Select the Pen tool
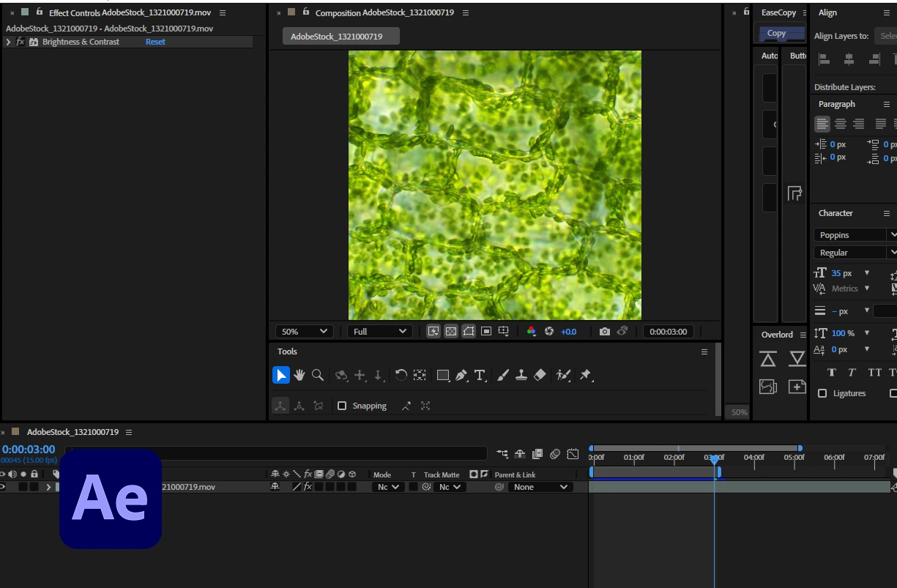The width and height of the screenshot is (897, 588). 461,375
